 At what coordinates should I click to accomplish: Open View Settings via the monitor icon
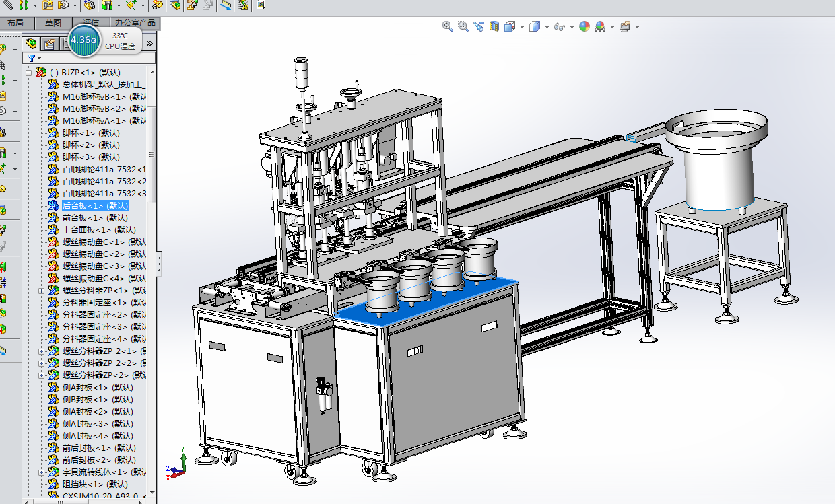(625, 26)
